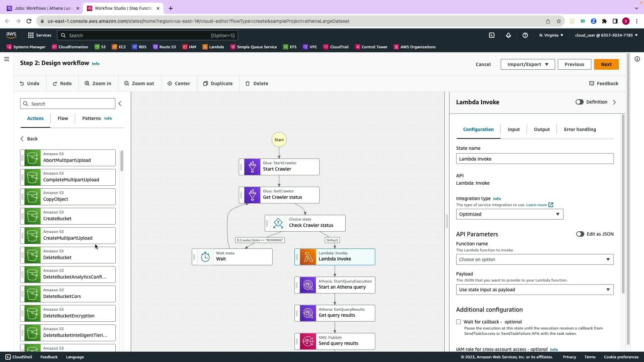644x362 pixels.
Task: Enable Edit as JSON toggle
Action: 580,234
